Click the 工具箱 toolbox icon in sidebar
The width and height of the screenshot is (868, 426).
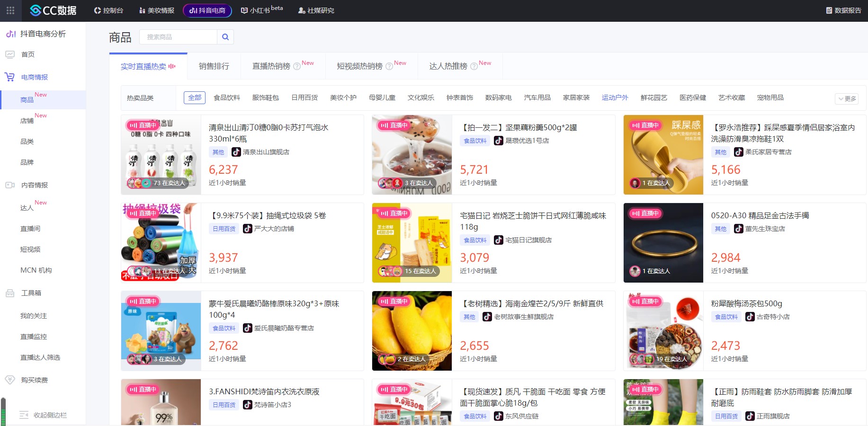(9, 293)
